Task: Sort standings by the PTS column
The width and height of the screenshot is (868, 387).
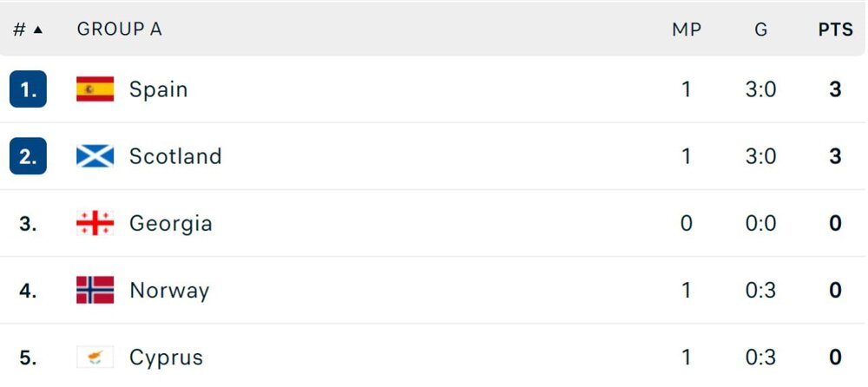Action: pyautogui.click(x=835, y=30)
